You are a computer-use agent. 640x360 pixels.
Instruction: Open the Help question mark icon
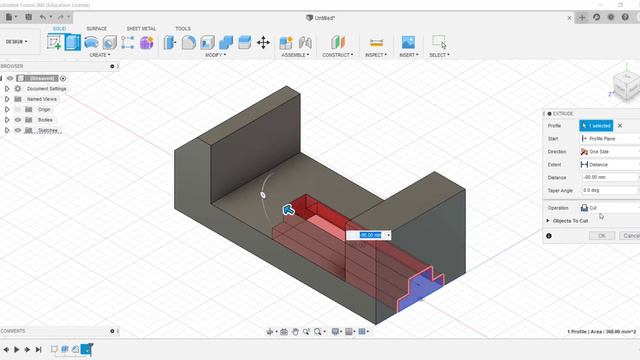pos(625,17)
